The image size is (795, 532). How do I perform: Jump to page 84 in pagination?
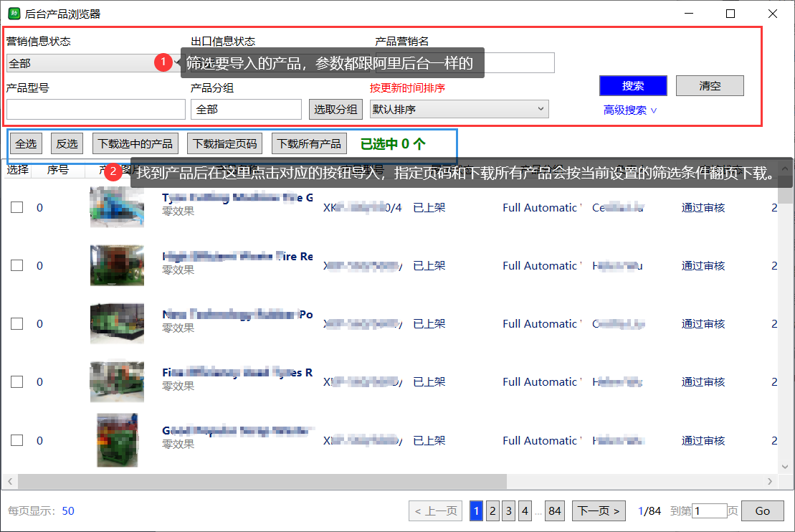tap(554, 510)
